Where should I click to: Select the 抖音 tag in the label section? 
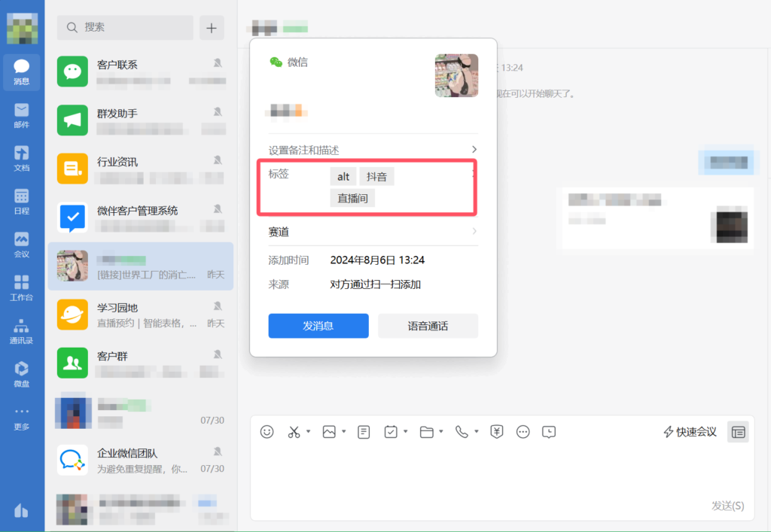(376, 176)
